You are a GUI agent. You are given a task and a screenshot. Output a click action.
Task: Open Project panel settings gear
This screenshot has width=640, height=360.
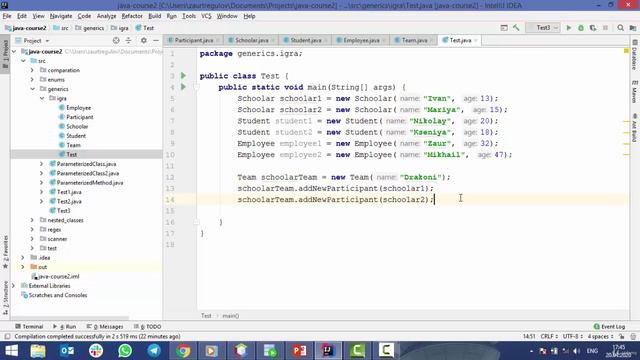click(x=144, y=40)
